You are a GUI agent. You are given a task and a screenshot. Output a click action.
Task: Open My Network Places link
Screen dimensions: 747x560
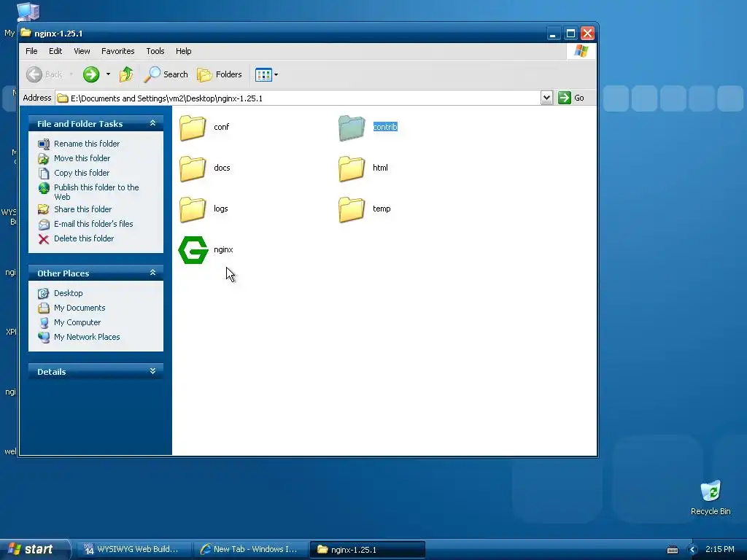coord(87,337)
